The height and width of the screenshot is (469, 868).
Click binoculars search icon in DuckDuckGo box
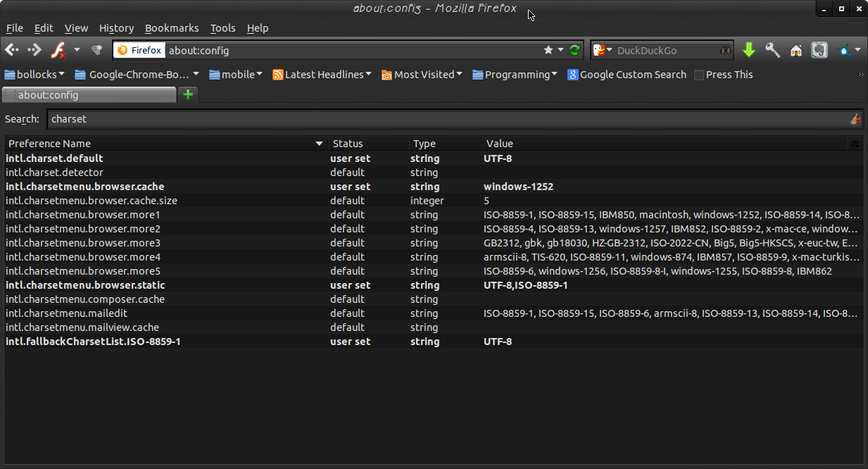(x=726, y=50)
